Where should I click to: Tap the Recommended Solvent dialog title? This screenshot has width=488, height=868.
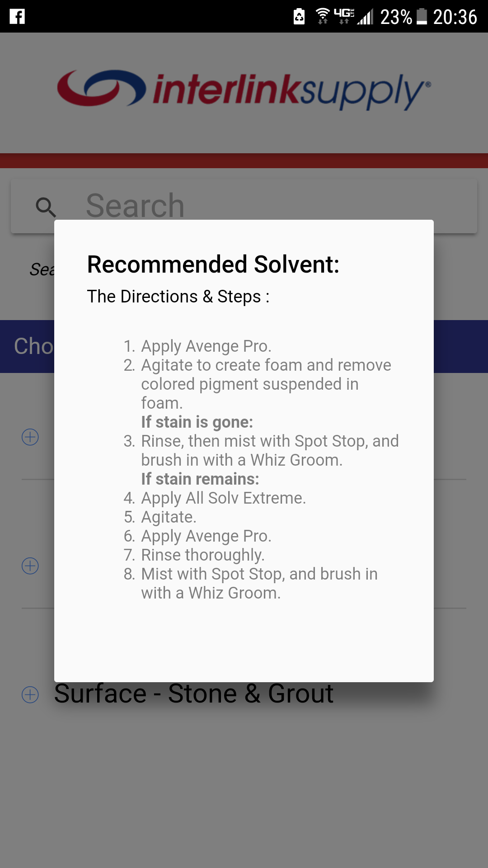[212, 264]
